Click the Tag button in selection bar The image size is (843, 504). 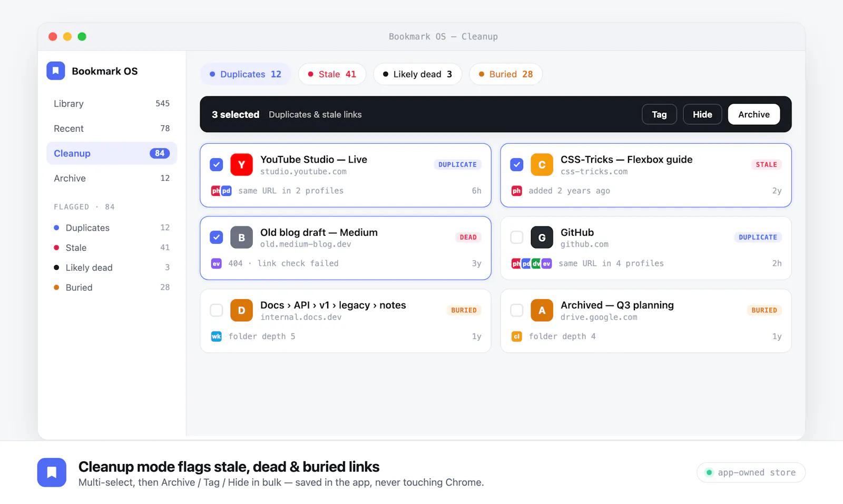pos(659,114)
